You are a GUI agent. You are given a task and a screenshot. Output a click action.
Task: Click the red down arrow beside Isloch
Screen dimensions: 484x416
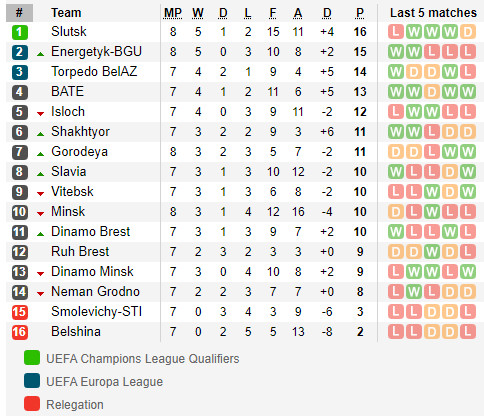pos(40,114)
